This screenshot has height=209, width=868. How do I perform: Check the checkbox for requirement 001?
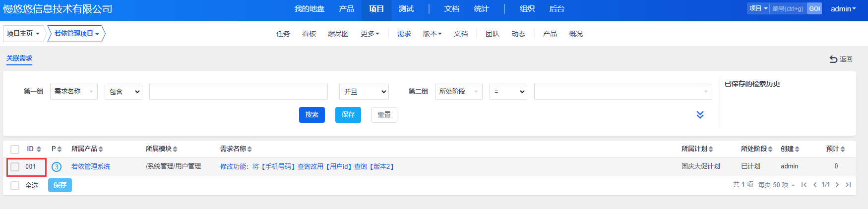tap(15, 167)
